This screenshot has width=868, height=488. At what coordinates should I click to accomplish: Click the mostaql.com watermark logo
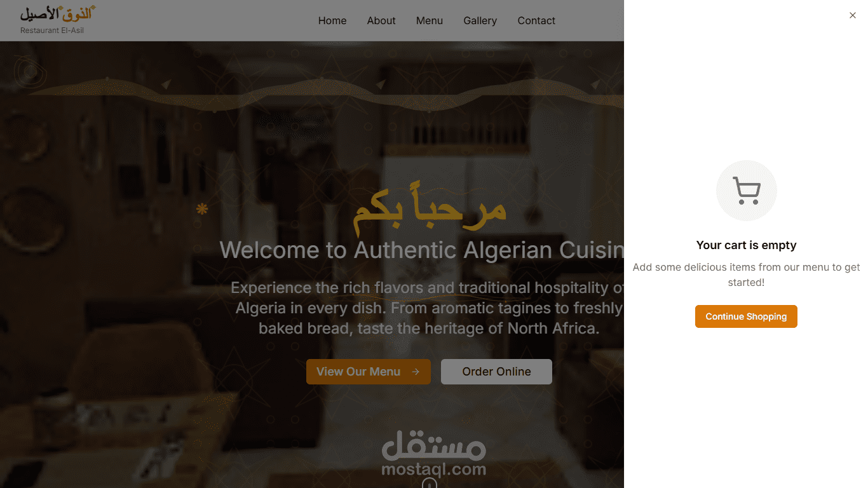point(434,454)
